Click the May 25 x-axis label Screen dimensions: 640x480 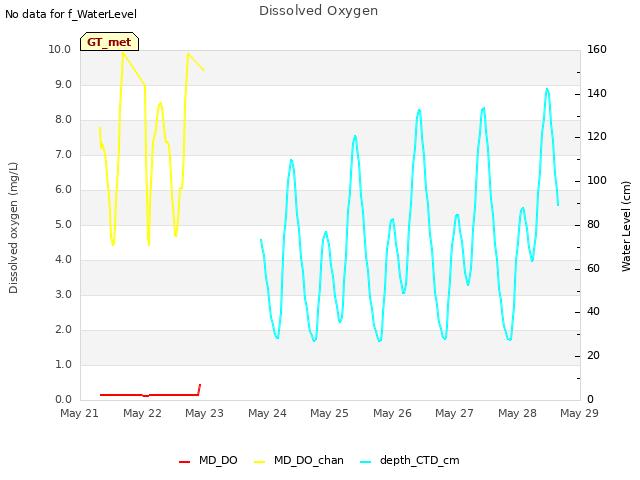329,413
